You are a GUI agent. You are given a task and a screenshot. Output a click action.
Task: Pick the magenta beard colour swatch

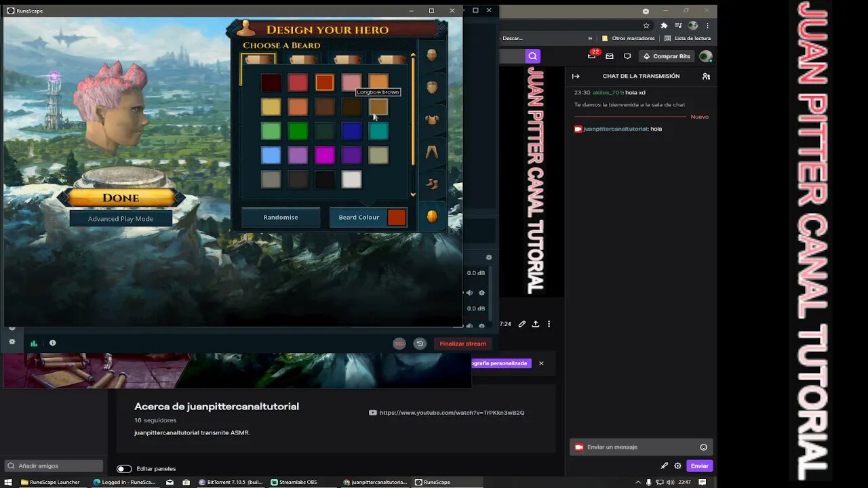coord(324,155)
